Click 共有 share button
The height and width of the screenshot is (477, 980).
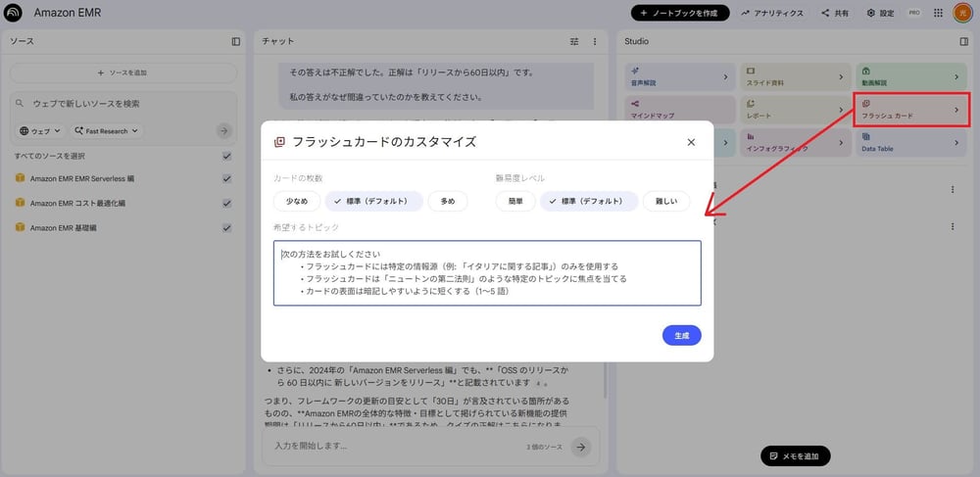tap(835, 14)
